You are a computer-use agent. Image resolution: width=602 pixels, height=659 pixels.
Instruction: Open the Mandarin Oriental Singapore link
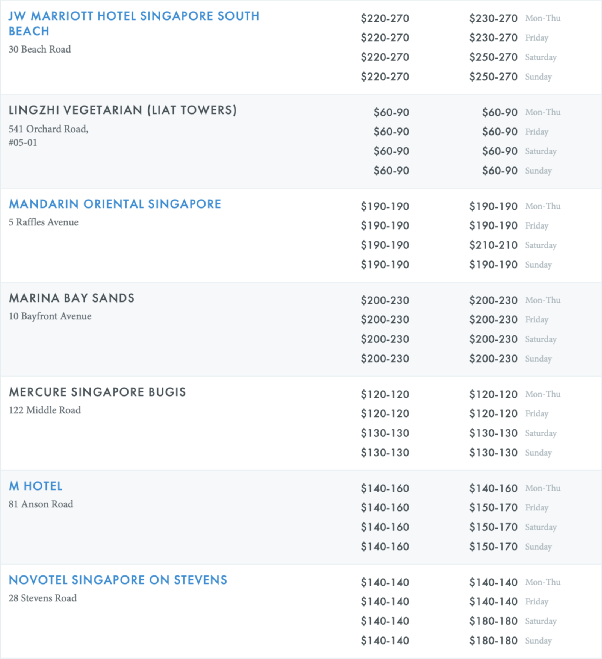coord(115,204)
